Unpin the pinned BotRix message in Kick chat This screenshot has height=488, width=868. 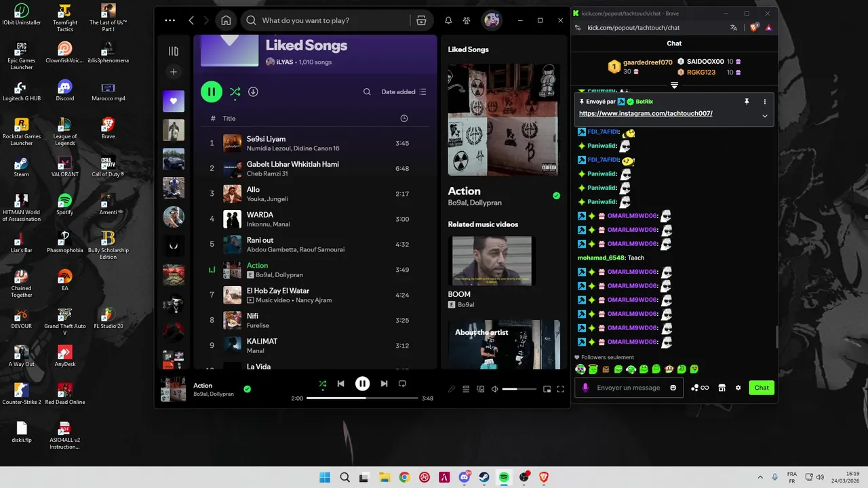747,102
